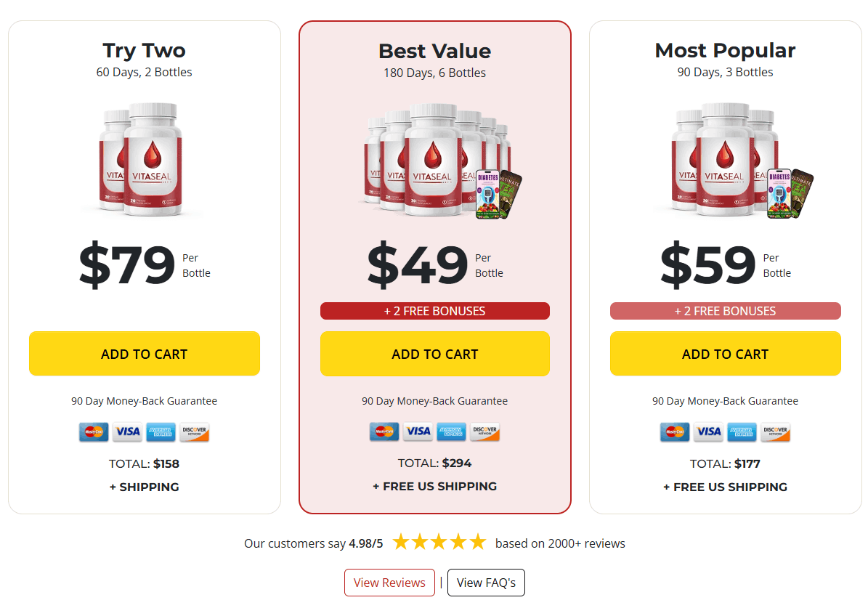The height and width of the screenshot is (616, 868).
Task: Click the American Express icon under Most Popular
Action: pyautogui.click(x=742, y=431)
